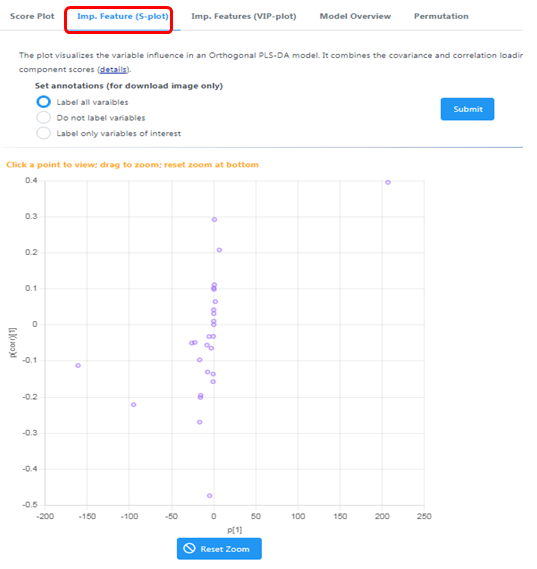The image size is (537, 569).
Task: Click the top-right data point near 0.4
Action: point(388,183)
